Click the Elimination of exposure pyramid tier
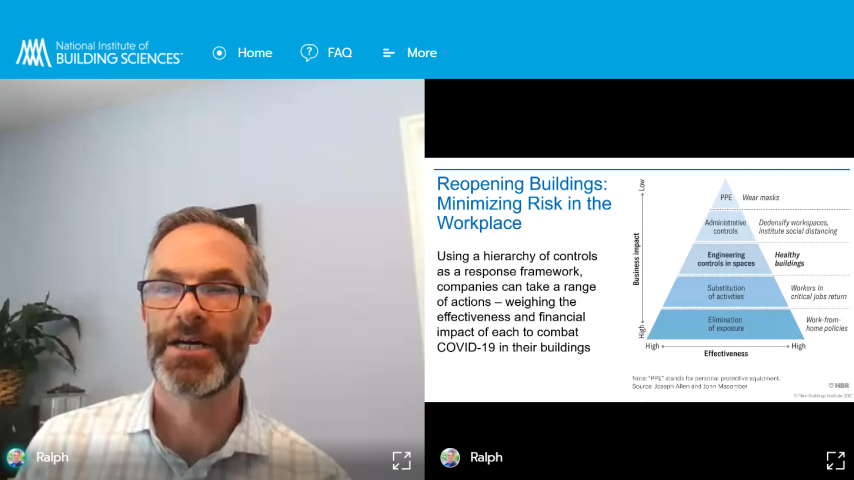This screenshot has height=480, width=854. pos(726,323)
